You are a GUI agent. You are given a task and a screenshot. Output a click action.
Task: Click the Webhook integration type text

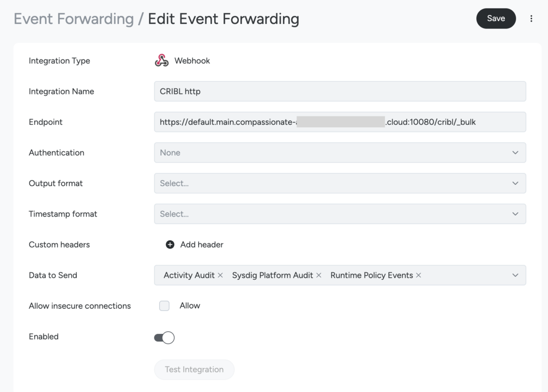coord(192,61)
